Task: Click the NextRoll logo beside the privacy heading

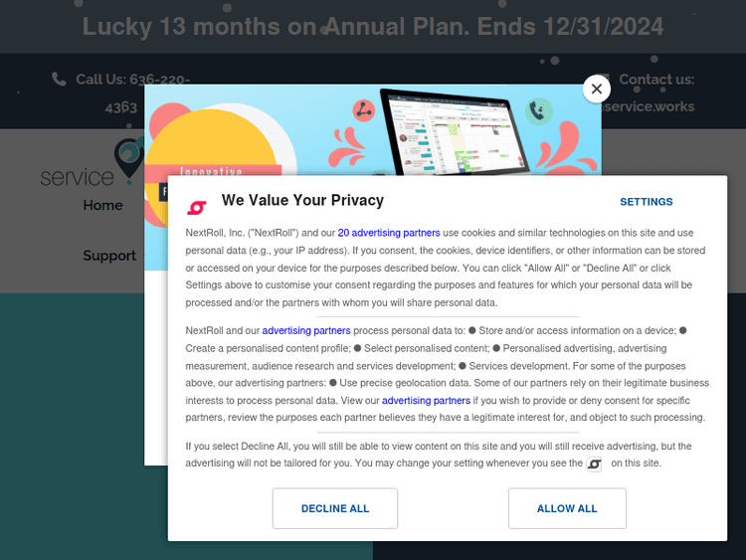Action: 197,207
